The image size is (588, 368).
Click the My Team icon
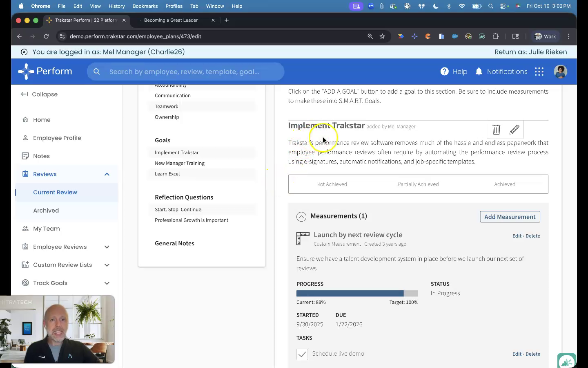click(25, 229)
